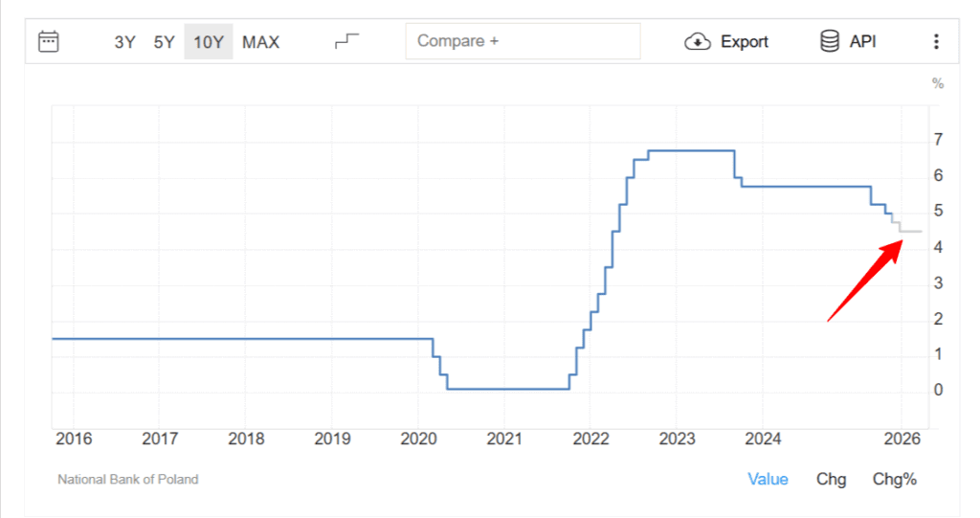The width and height of the screenshot is (980, 518).
Task: Click the flat near-zero line in 2021
Action: point(507,389)
